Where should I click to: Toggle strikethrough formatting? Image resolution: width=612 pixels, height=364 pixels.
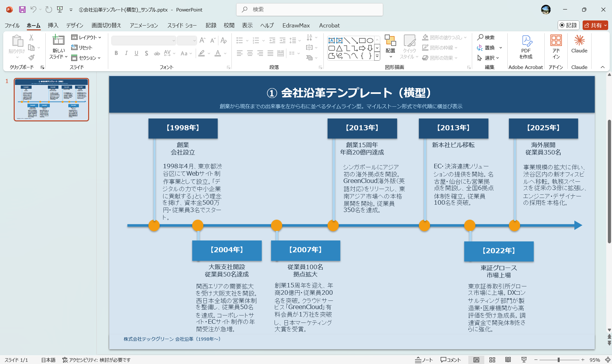pyautogui.click(x=157, y=53)
